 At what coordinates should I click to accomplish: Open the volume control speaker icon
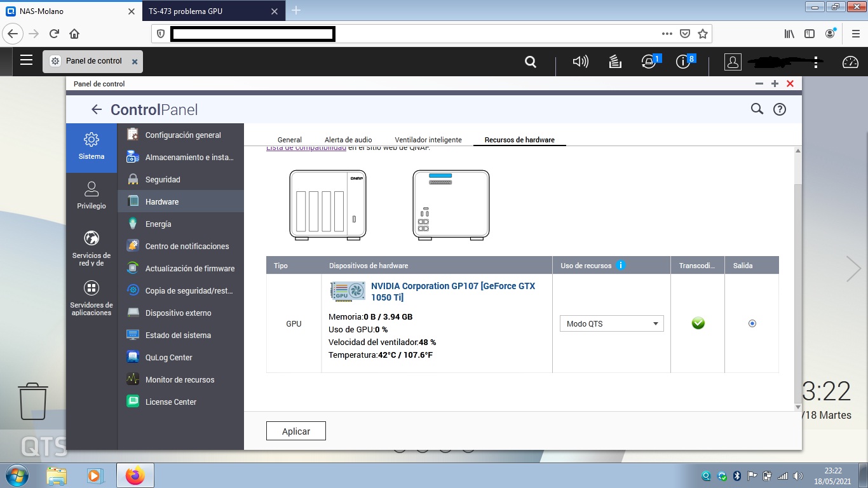580,62
